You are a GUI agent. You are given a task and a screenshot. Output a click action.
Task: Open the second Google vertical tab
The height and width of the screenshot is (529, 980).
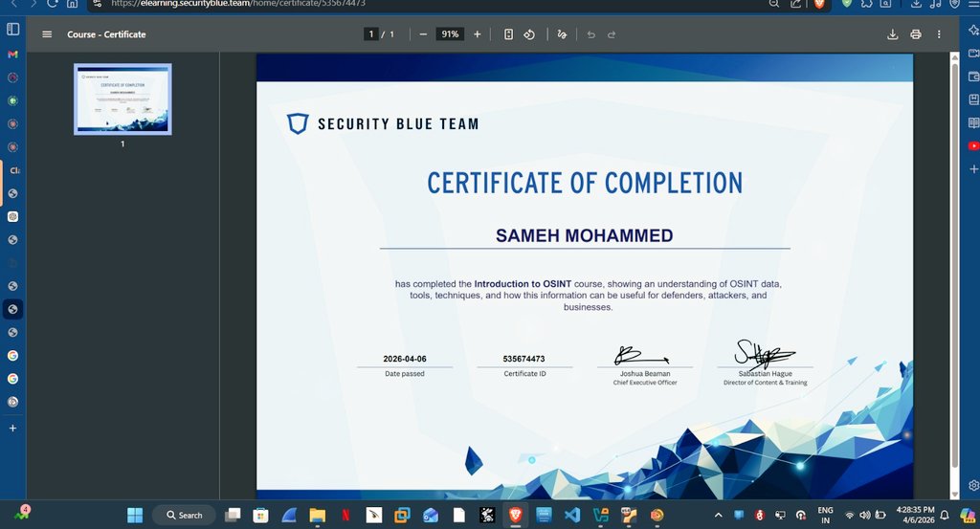pyautogui.click(x=12, y=379)
